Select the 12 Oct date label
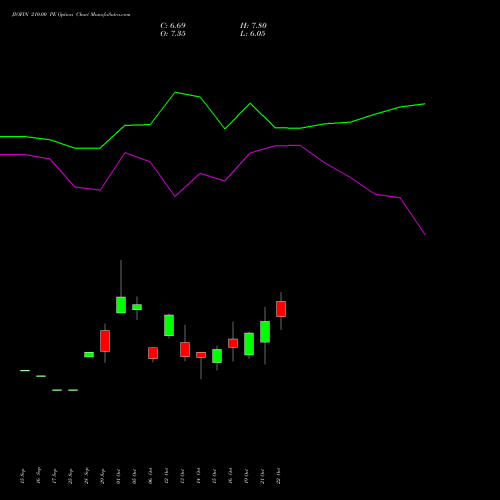The height and width of the screenshot is (500, 500). pos(166,476)
